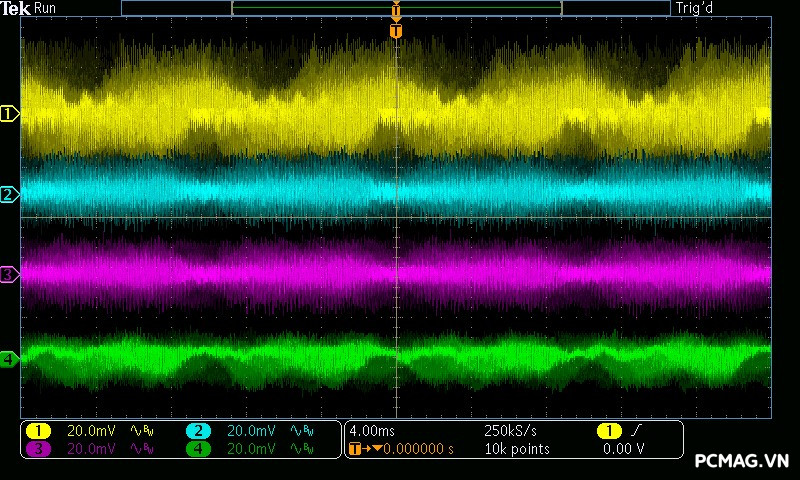Click the 0.00 V trigger level readout
The height and width of the screenshot is (480, 800).
(x=623, y=449)
